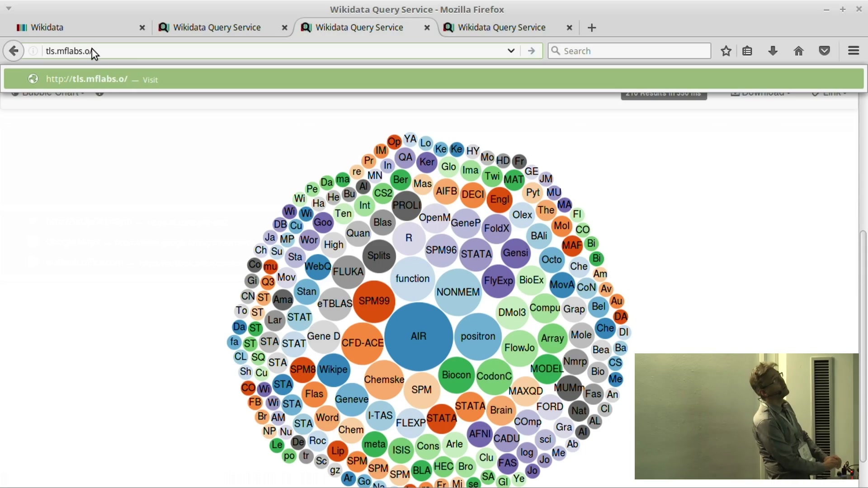Click the address bar URL field
This screenshot has height=488, width=868.
pos(271,51)
